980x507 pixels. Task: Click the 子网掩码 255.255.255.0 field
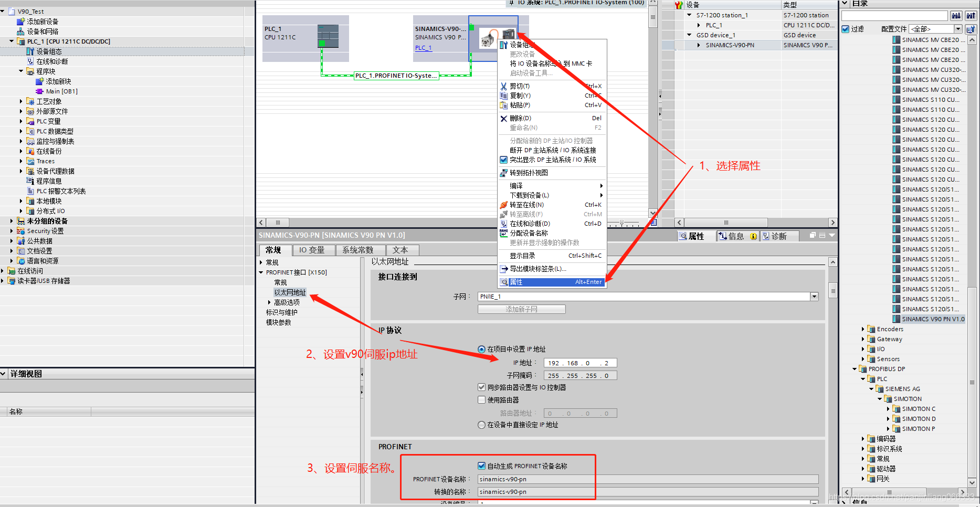click(580, 375)
